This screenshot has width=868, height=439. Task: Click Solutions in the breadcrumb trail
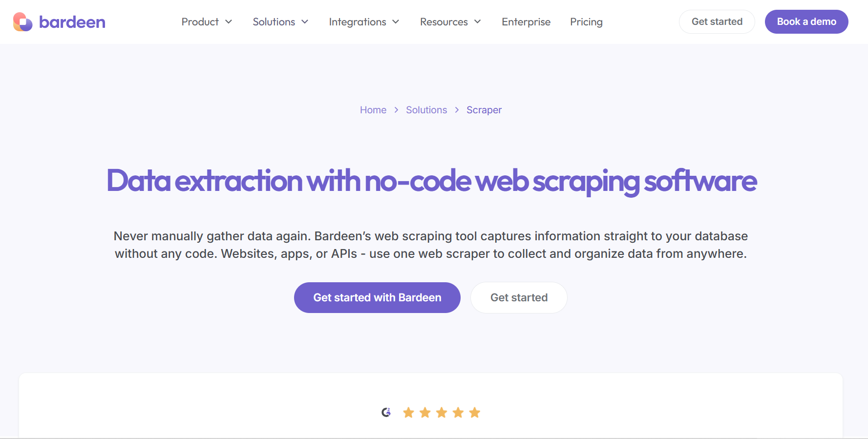(x=426, y=110)
